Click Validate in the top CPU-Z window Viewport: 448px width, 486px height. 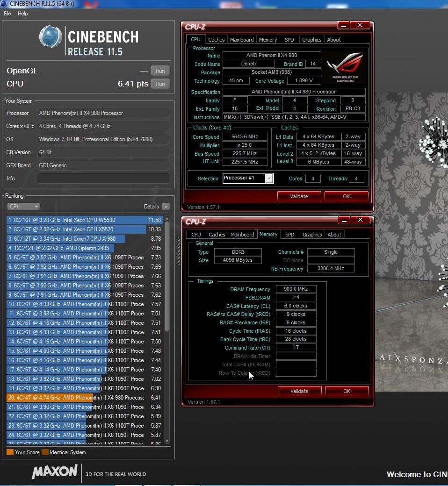[299, 196]
